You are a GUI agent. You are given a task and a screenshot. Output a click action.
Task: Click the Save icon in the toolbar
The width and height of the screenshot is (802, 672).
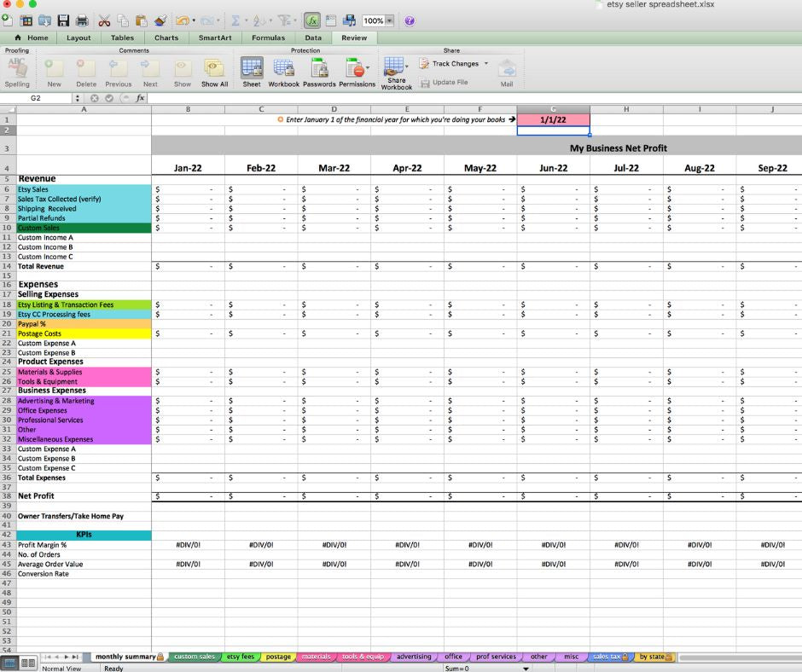63,20
